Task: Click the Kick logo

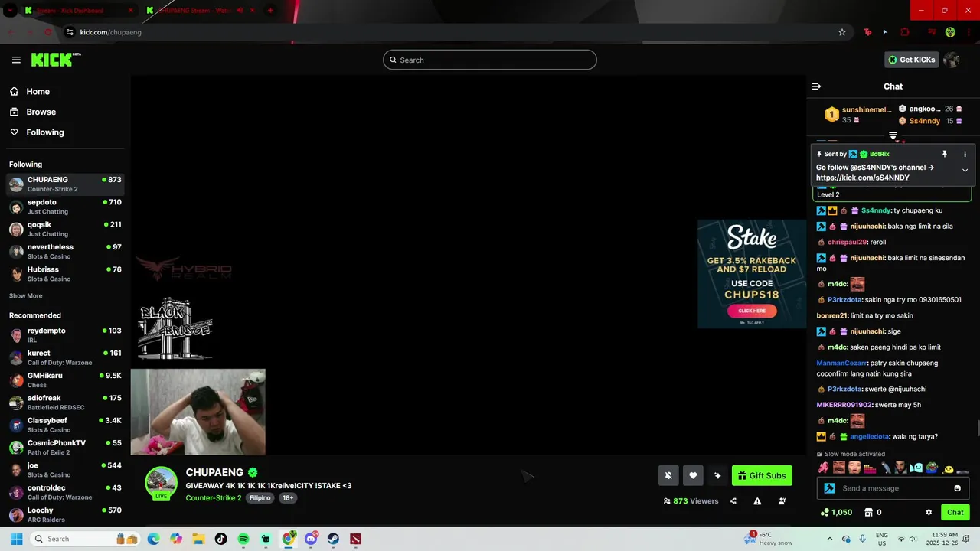Action: pyautogui.click(x=56, y=60)
